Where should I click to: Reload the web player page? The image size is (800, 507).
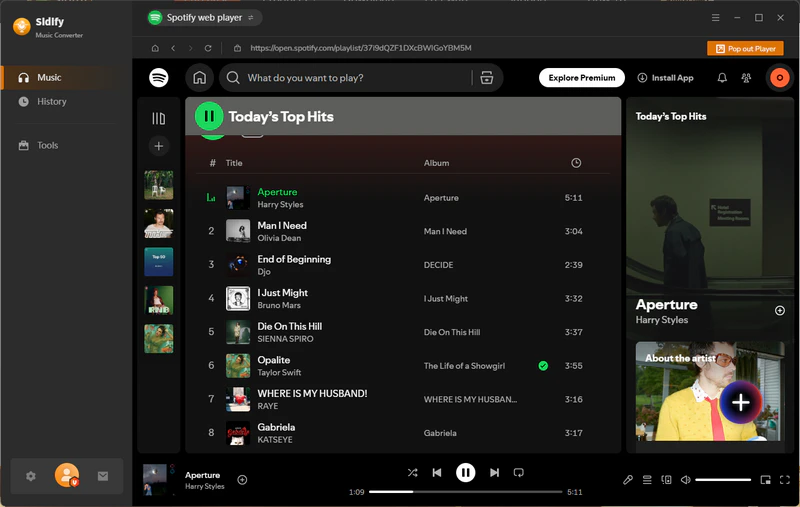coord(208,48)
